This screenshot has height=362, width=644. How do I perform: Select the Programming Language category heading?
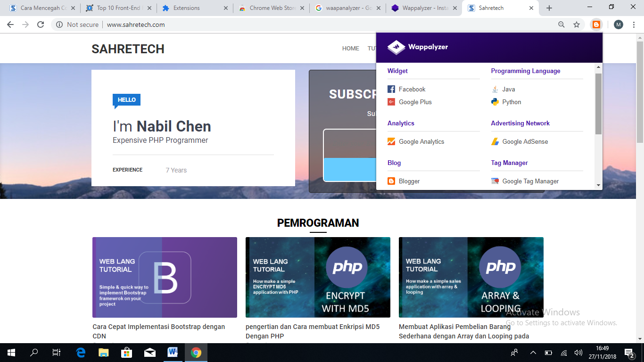tap(526, 71)
